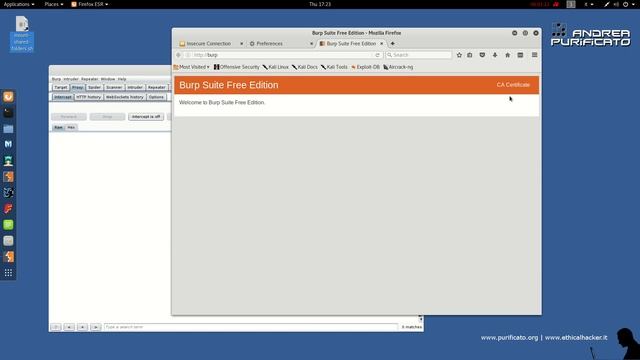Open the Intruder tab in Burp
640x360 pixels.
[x=135, y=87]
